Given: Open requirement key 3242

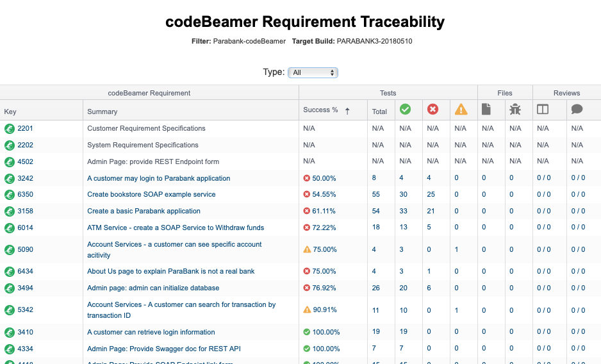Looking at the screenshot, I should 25,178.
